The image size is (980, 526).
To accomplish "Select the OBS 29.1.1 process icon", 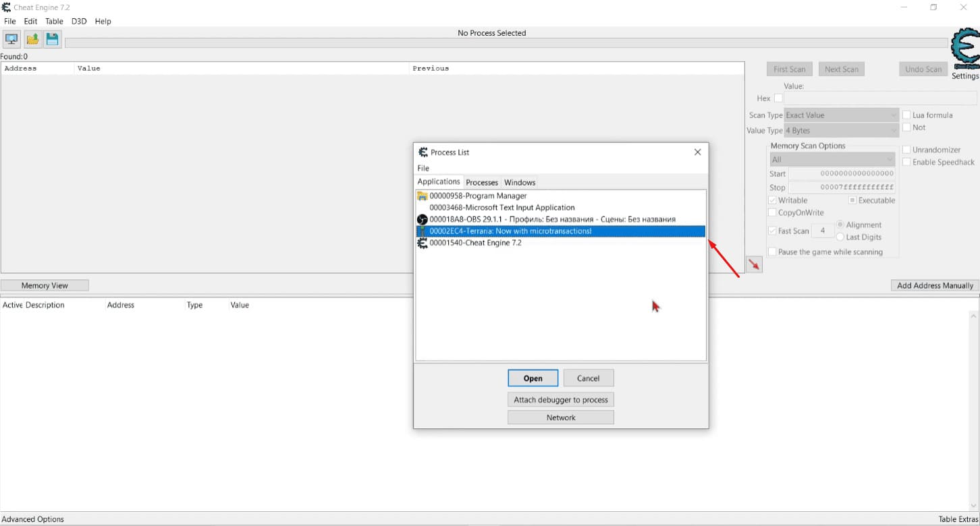I will coord(423,220).
